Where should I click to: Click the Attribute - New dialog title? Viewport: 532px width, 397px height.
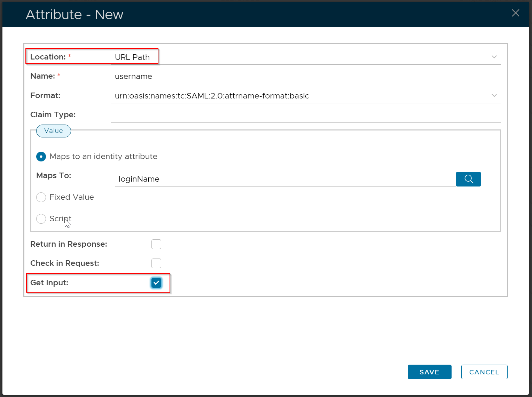pos(75,15)
